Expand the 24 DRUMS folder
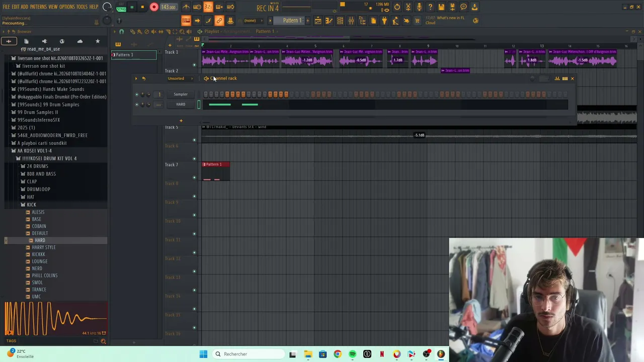 click(37, 166)
